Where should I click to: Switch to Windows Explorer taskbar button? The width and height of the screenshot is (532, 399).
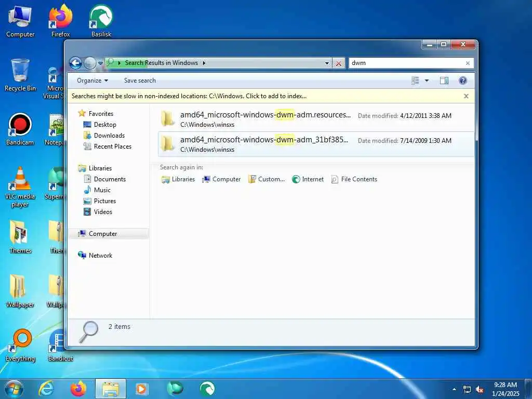111,389
